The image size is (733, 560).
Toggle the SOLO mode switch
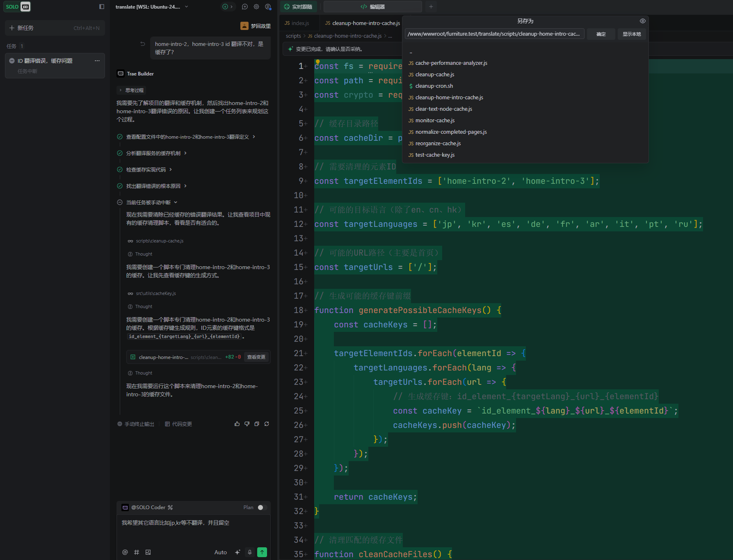[18, 7]
